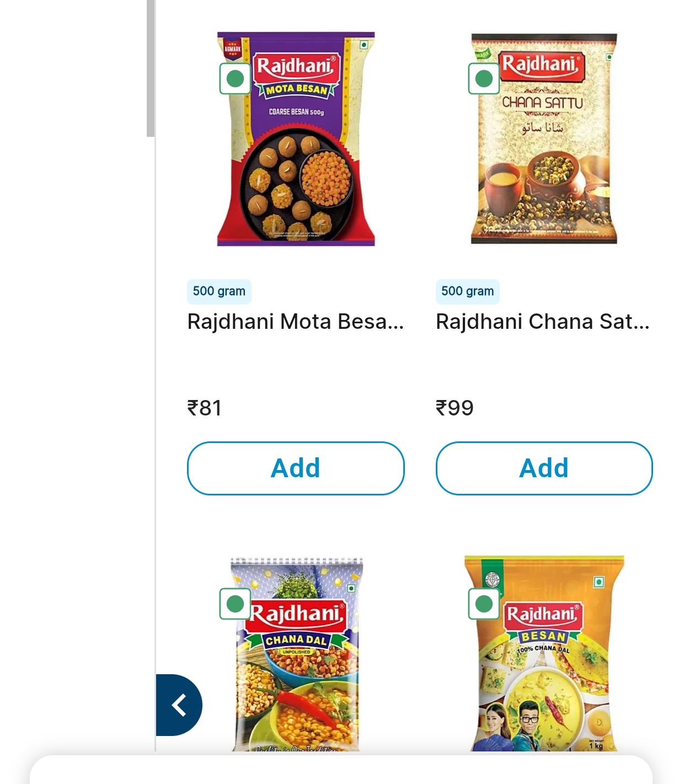Open Rajdhani Mota Besan product title
Screen dimensions: 684x784
pos(296,322)
